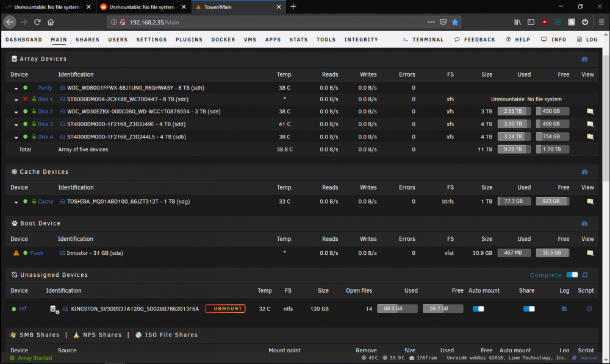The image size is (610, 364).
Task: Click the Array Devices section gauge icon
Action: 584,59
